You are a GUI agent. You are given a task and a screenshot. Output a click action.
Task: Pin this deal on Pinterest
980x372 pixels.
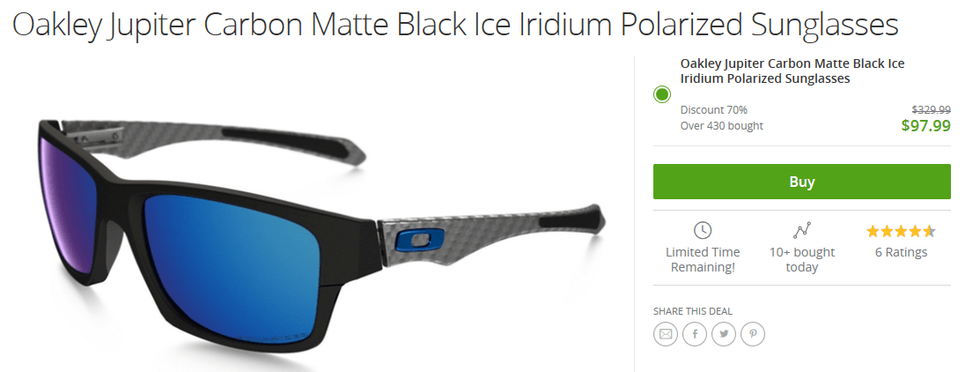coord(753,334)
